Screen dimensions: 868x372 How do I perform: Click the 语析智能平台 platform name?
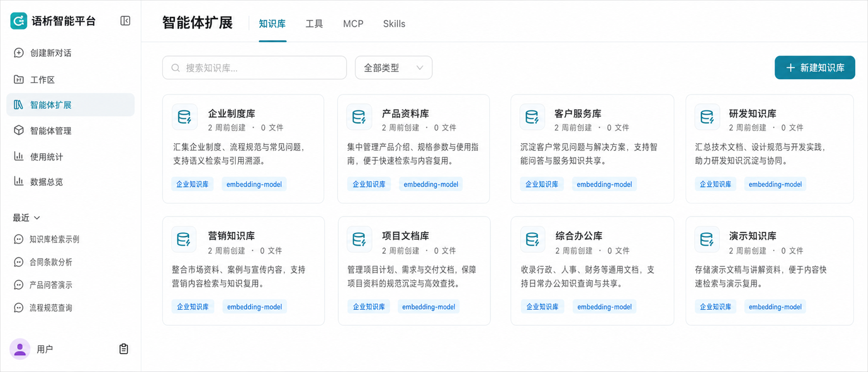click(64, 21)
